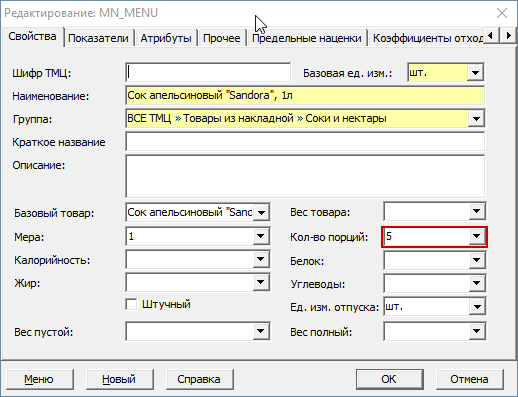Click the Жир value field
Screen dimensions: 518x397
point(190,282)
